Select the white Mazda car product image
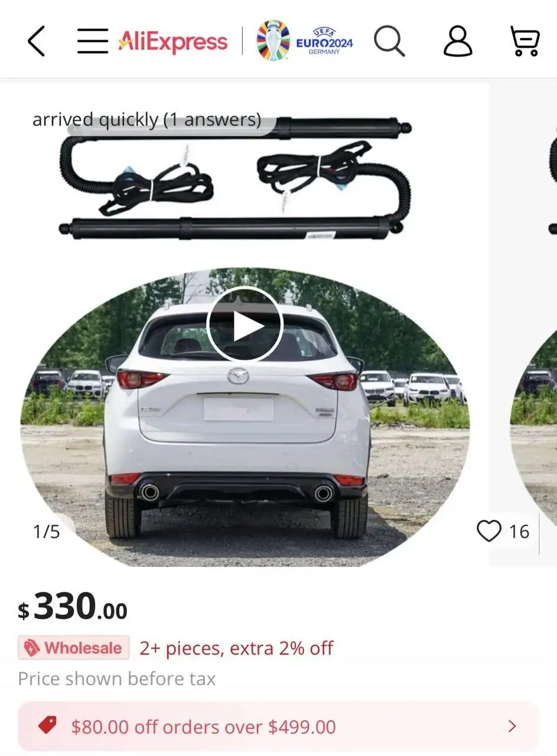 (245, 416)
